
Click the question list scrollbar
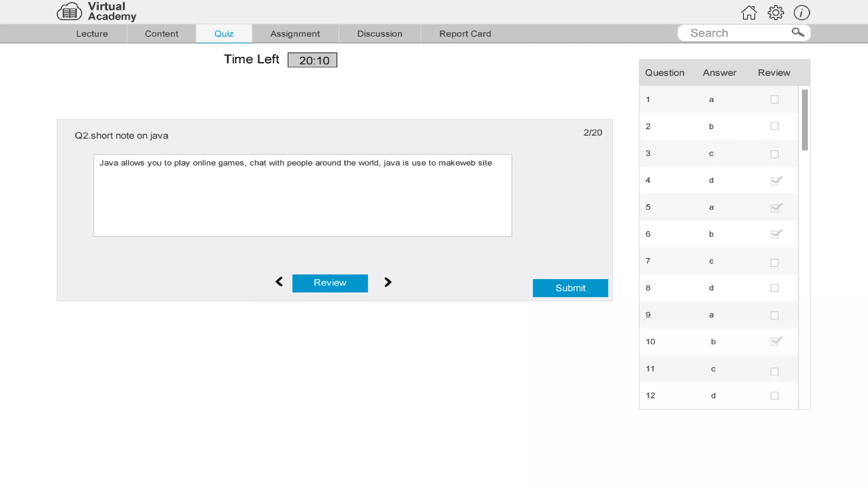click(804, 120)
